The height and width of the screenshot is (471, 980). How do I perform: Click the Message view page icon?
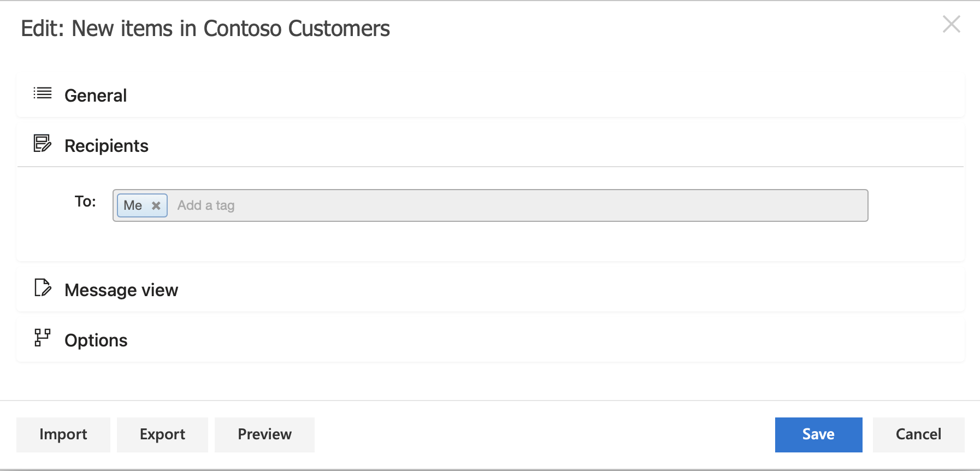tap(42, 288)
